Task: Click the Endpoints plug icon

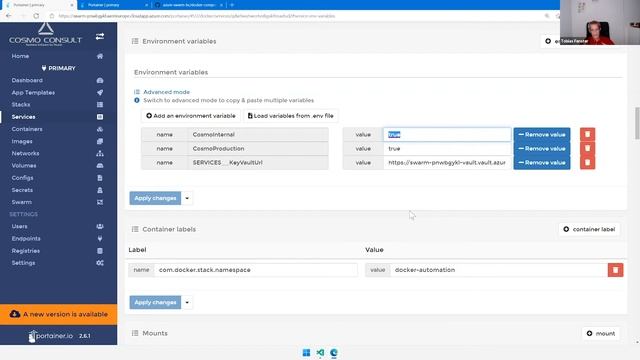Action: pos(100,238)
